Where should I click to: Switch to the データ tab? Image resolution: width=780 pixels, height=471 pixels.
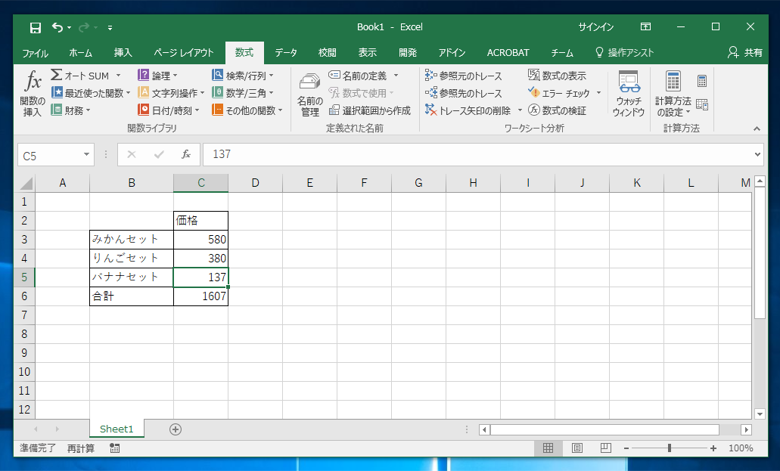tap(286, 53)
